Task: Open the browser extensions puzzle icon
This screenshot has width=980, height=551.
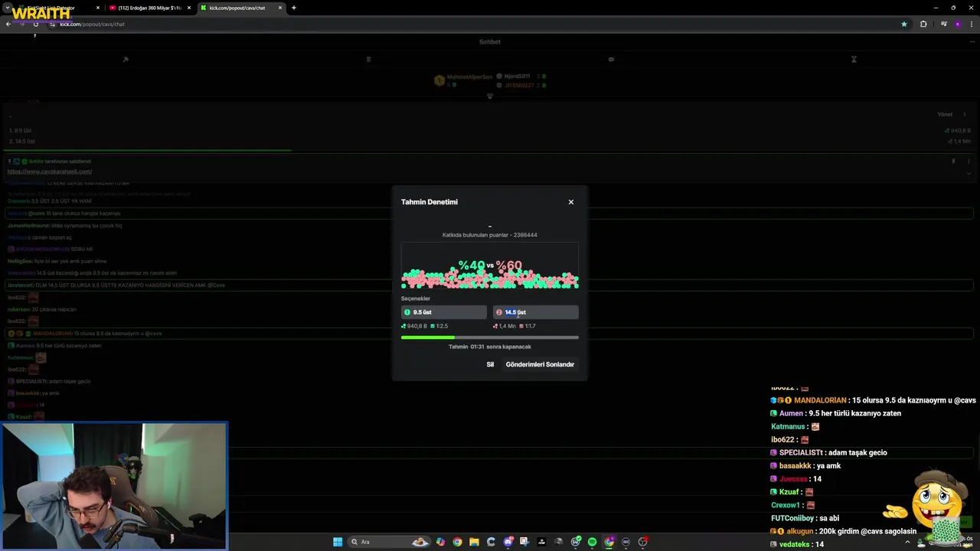Action: coord(923,24)
